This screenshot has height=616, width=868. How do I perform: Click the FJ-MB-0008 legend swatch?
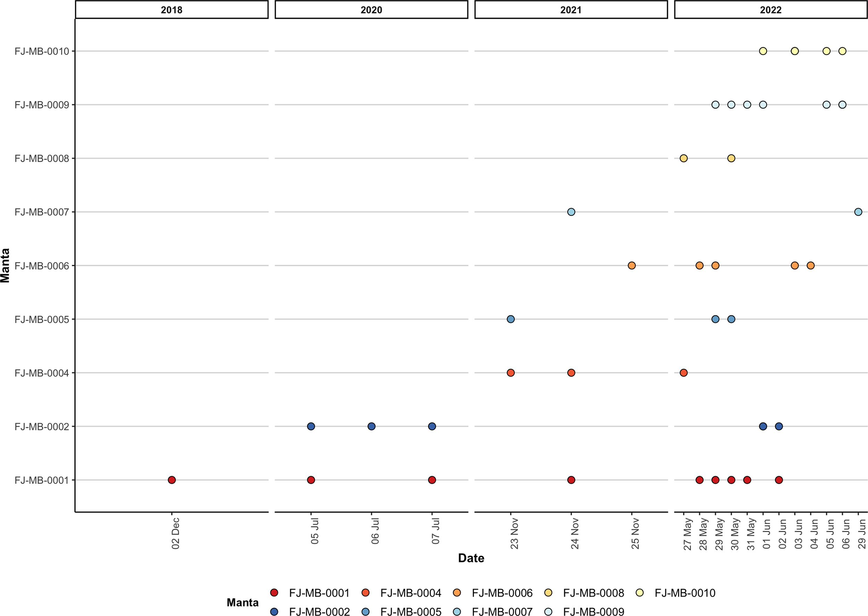click(548, 592)
